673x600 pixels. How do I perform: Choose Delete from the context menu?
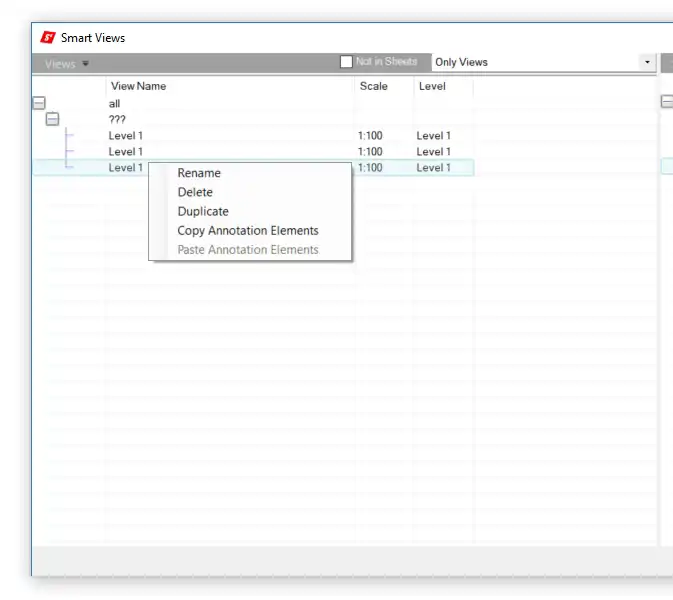[195, 192]
